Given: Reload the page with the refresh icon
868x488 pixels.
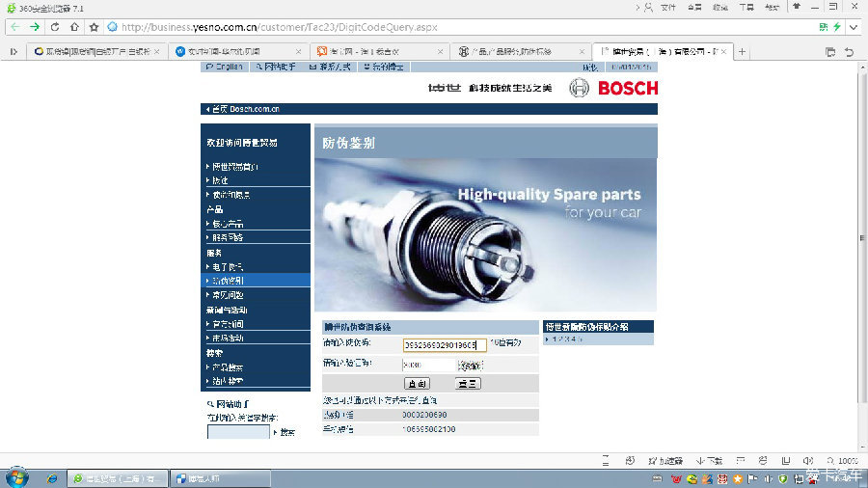Looking at the screenshot, I should pyautogui.click(x=55, y=27).
